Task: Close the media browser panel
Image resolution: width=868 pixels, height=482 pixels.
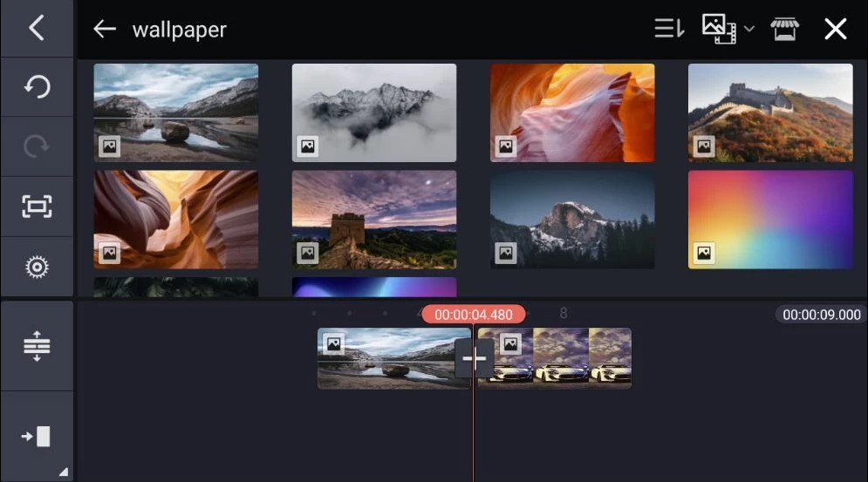Action: point(835,30)
